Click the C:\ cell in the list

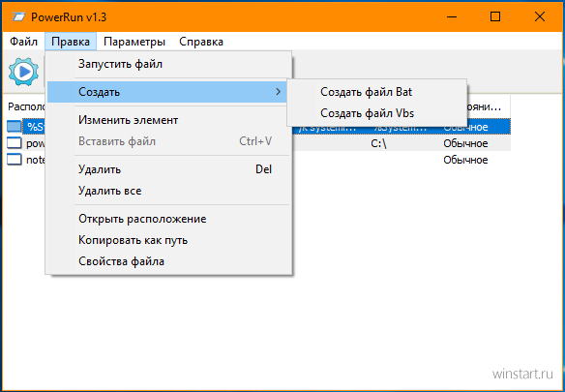coord(378,143)
